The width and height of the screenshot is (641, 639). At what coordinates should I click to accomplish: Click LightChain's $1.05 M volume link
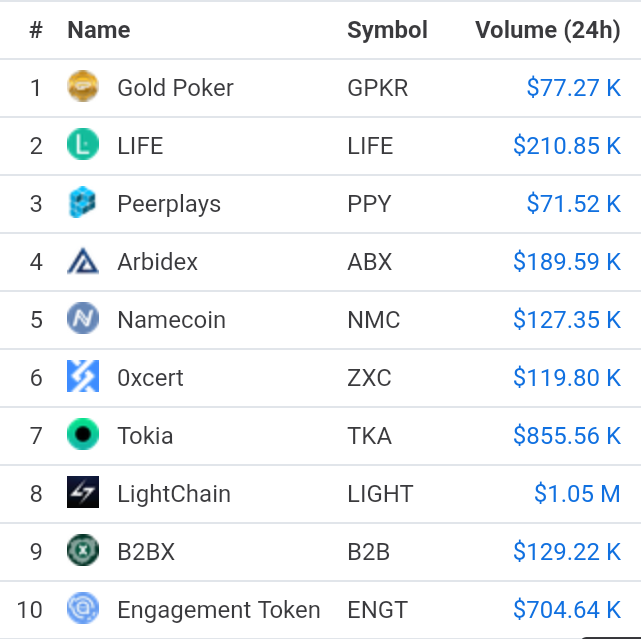pyautogui.click(x=577, y=494)
